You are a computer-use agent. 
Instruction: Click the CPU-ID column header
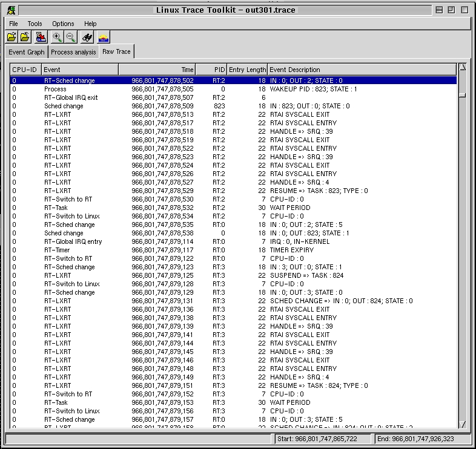[x=25, y=70]
